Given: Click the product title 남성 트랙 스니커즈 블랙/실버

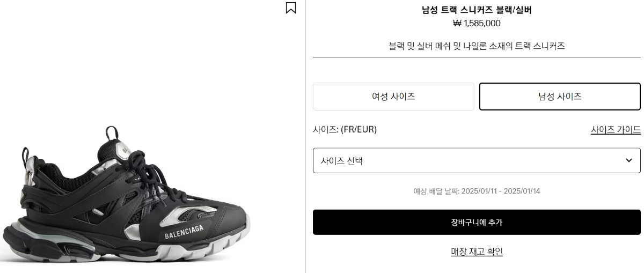Looking at the screenshot, I should [x=477, y=10].
